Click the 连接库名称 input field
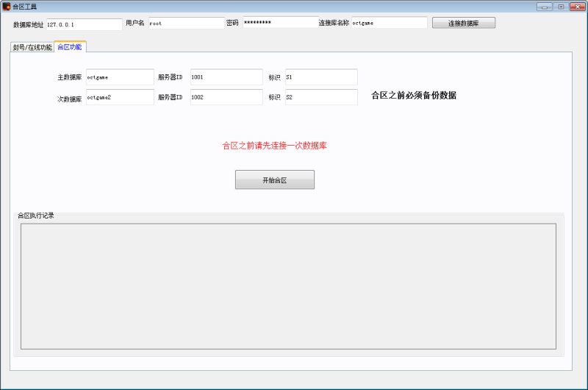This screenshot has width=588, height=390. 389,23
